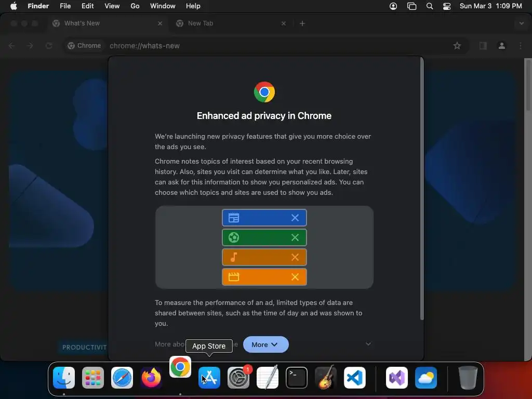Click the More button in dialog
532x399 pixels.
click(265, 344)
